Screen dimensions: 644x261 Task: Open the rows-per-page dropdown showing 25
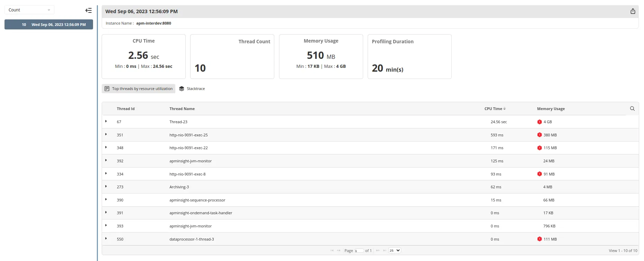coord(395,251)
